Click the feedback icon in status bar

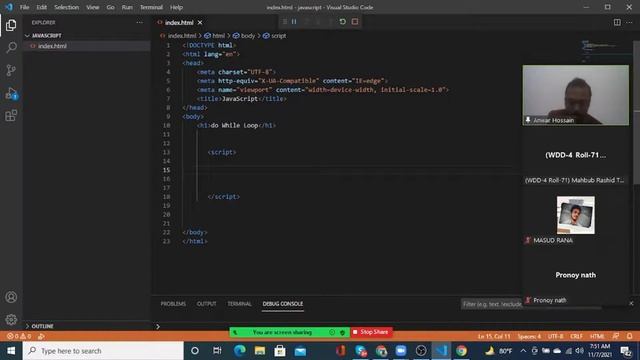pos(616,336)
